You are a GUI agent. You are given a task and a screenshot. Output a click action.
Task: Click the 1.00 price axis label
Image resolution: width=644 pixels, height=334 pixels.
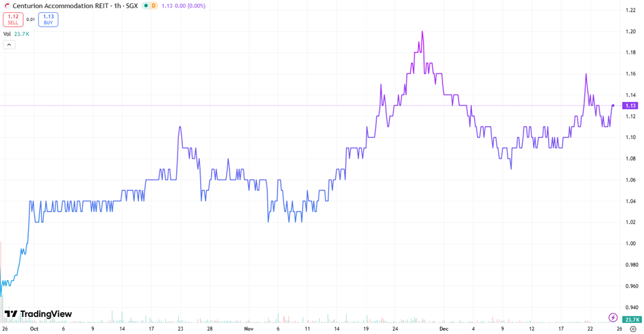(630, 244)
